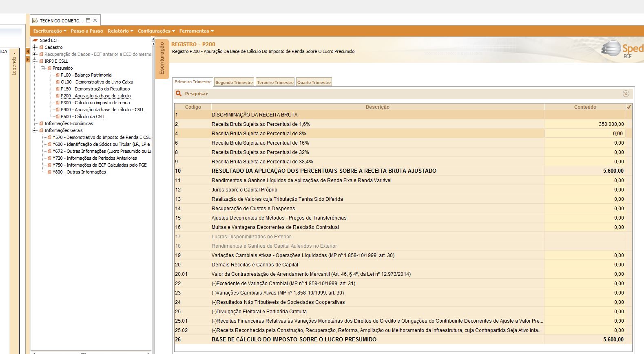Collapse the Informações Gerais tree node
The width and height of the screenshot is (644, 354).
point(35,130)
